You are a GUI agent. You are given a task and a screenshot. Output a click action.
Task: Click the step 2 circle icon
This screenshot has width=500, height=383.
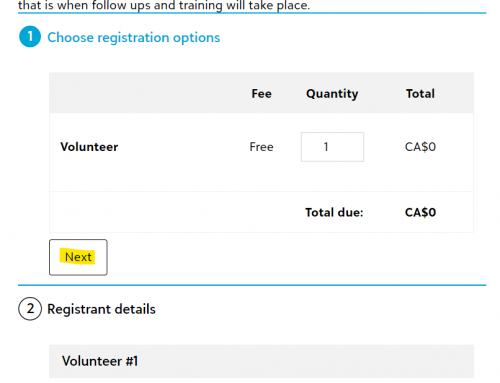tap(30, 309)
